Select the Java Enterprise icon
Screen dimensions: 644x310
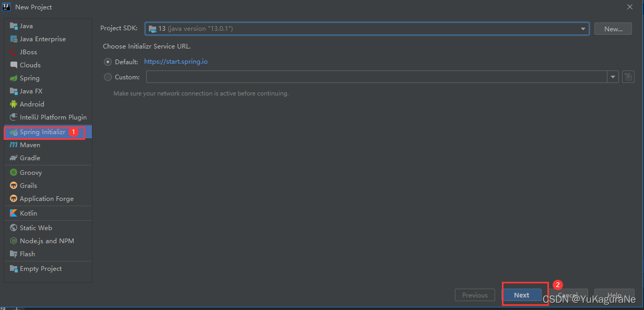point(14,39)
